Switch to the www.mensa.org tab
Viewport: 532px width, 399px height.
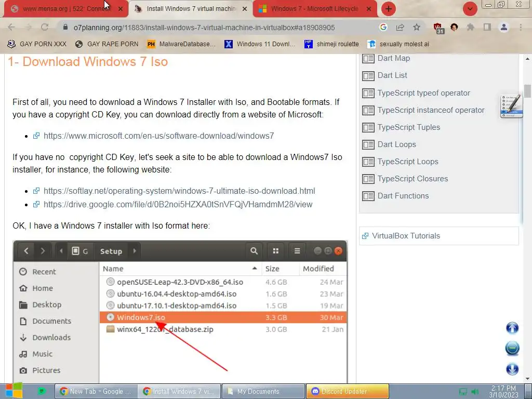coord(66,9)
